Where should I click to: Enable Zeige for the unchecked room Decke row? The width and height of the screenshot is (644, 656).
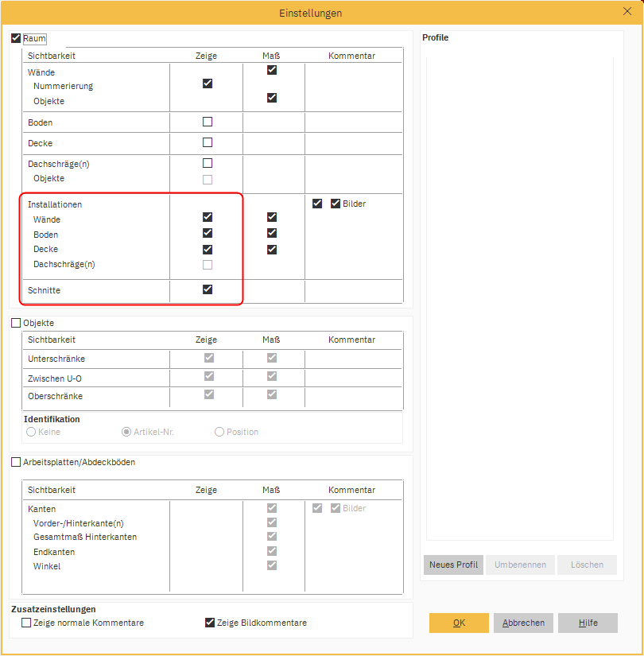point(208,142)
